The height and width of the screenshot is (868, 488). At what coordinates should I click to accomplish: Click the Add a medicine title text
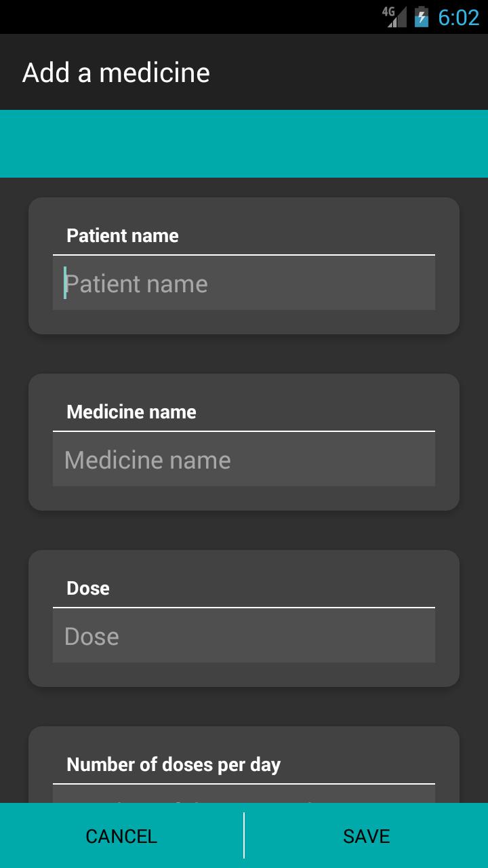pos(117,71)
